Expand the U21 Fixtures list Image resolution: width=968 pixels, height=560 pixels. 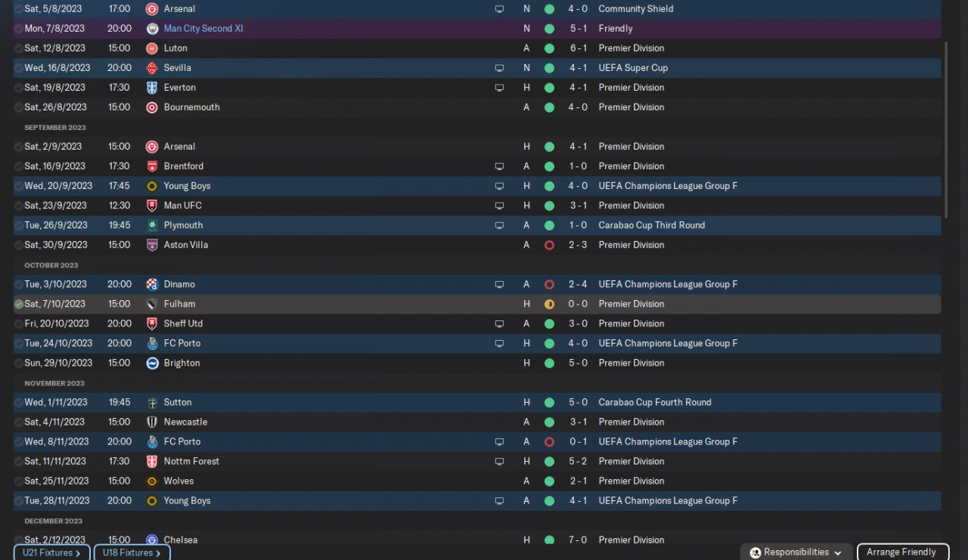(51, 552)
